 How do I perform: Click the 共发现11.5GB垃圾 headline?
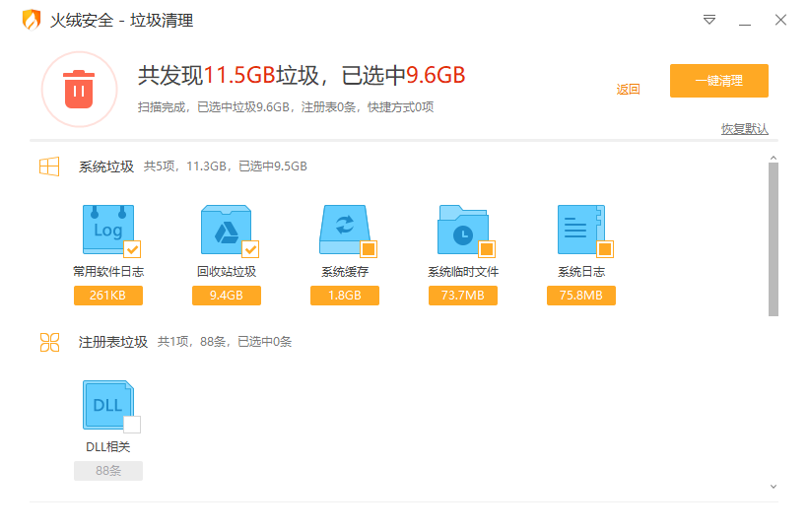click(302, 75)
